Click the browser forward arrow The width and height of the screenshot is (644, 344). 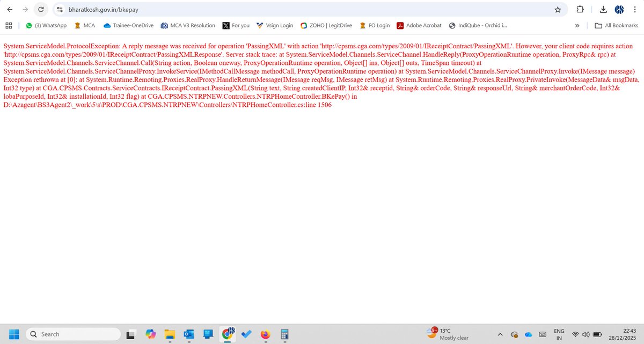25,9
